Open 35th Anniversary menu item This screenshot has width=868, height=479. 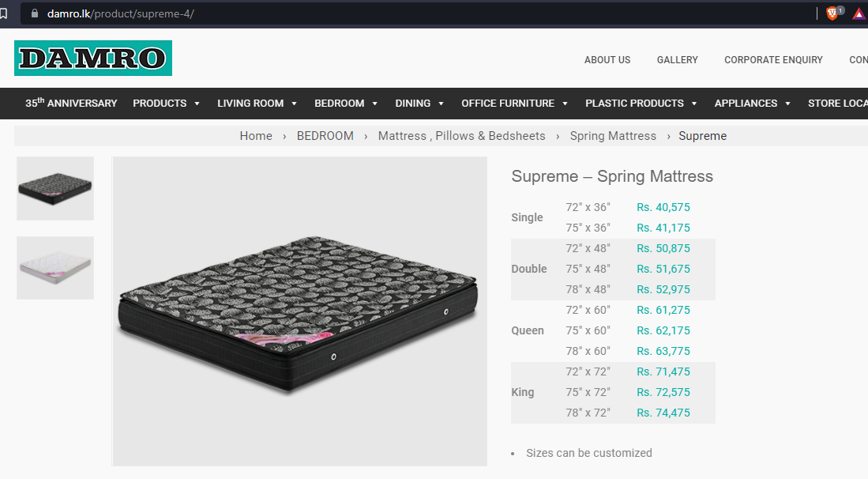coord(71,103)
